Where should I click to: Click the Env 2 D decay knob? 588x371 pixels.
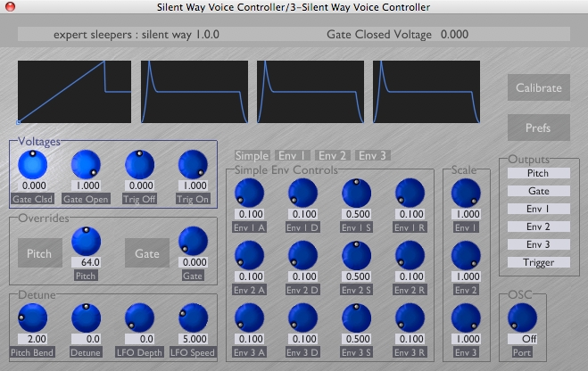coord(303,255)
